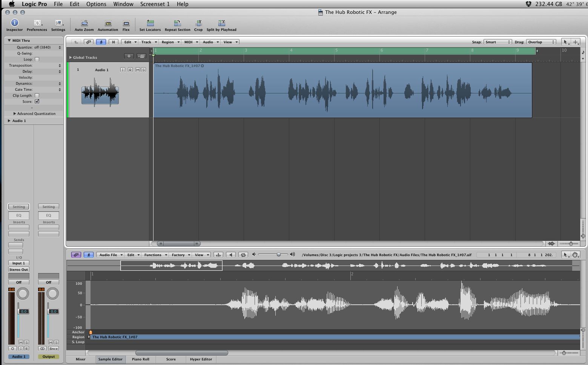The width and height of the screenshot is (588, 365).
Task: Open the File menu in menu bar
Action: (58, 4)
